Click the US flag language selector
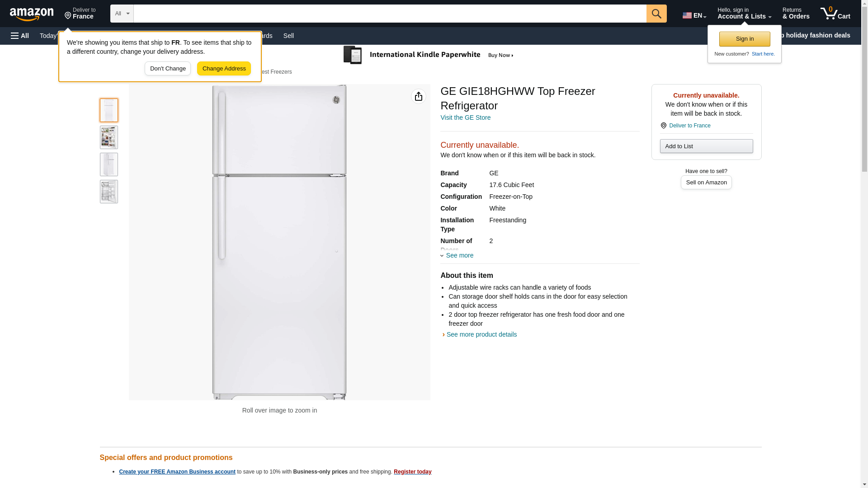This screenshot has width=868, height=488. (x=694, y=15)
